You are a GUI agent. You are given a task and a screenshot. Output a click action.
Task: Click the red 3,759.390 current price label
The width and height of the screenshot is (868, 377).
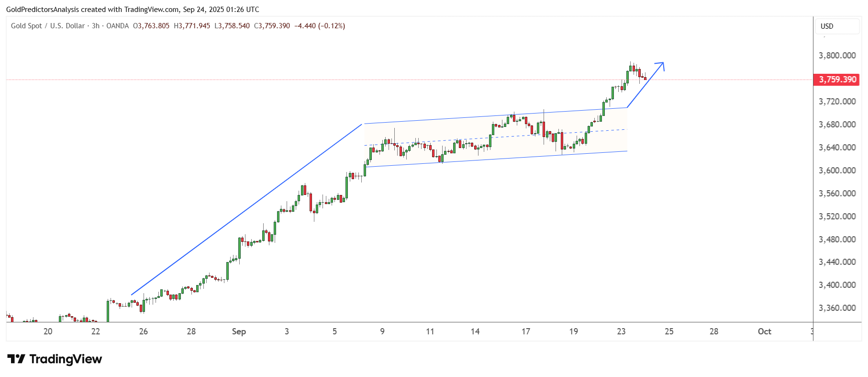[836, 80]
